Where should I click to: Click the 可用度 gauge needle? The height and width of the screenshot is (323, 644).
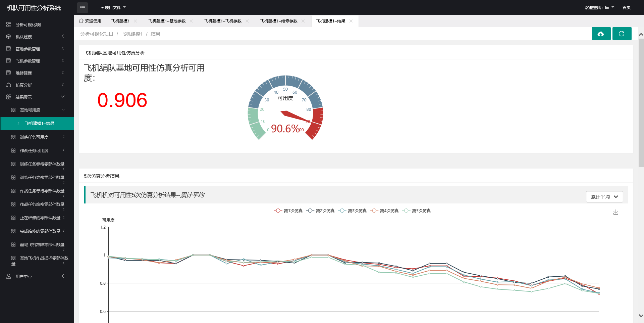[295, 116]
